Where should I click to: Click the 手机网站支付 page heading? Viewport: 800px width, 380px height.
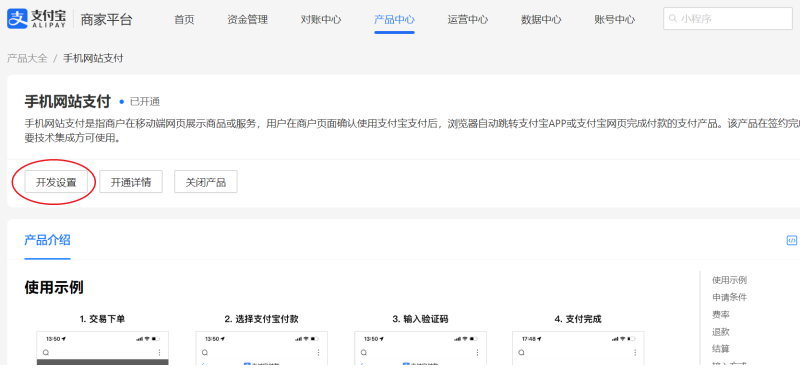tap(67, 102)
